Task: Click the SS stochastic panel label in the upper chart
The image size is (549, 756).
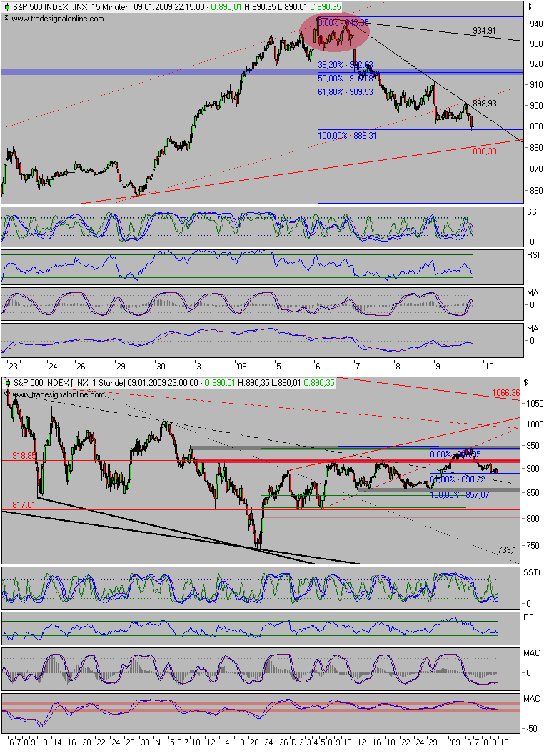Action: tap(533, 212)
